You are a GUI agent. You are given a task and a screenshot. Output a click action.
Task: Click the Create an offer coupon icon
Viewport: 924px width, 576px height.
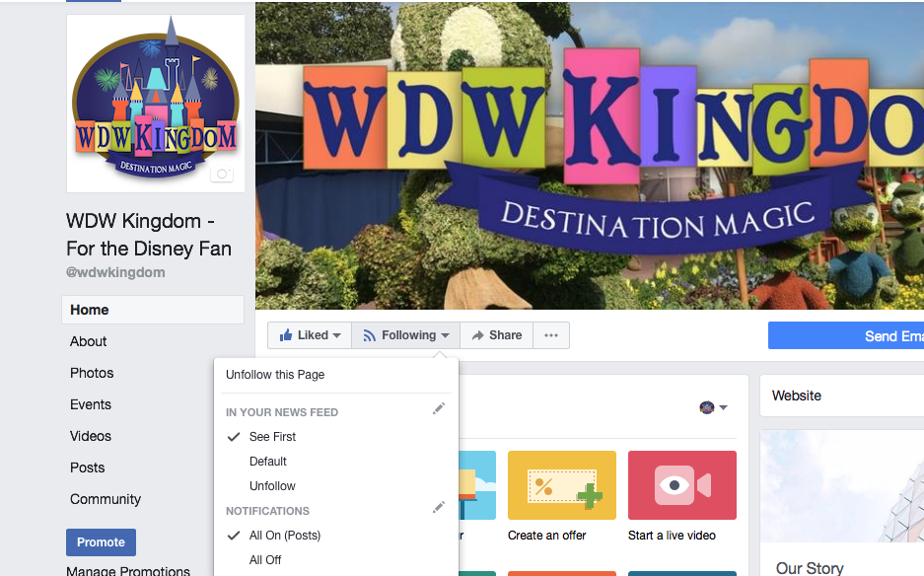point(561,485)
